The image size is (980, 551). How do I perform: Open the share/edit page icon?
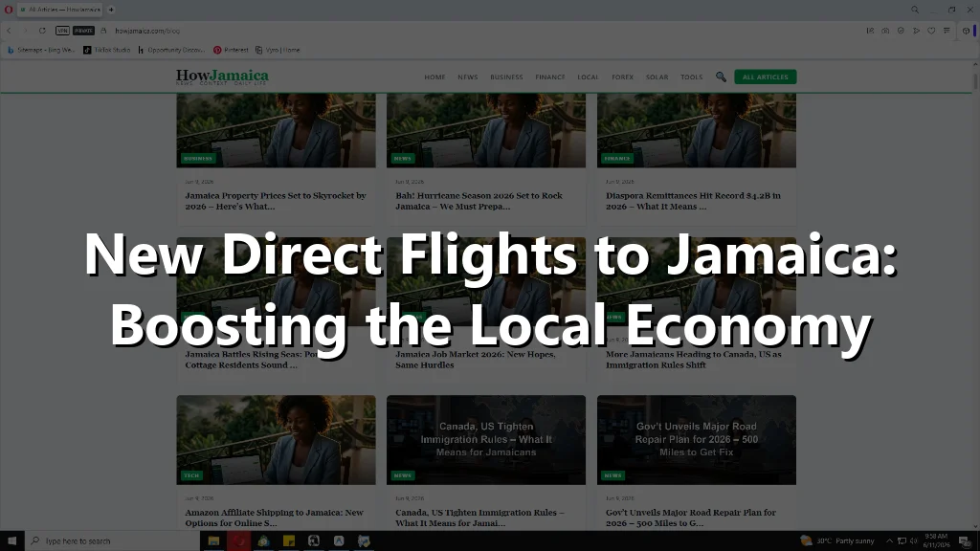(870, 31)
